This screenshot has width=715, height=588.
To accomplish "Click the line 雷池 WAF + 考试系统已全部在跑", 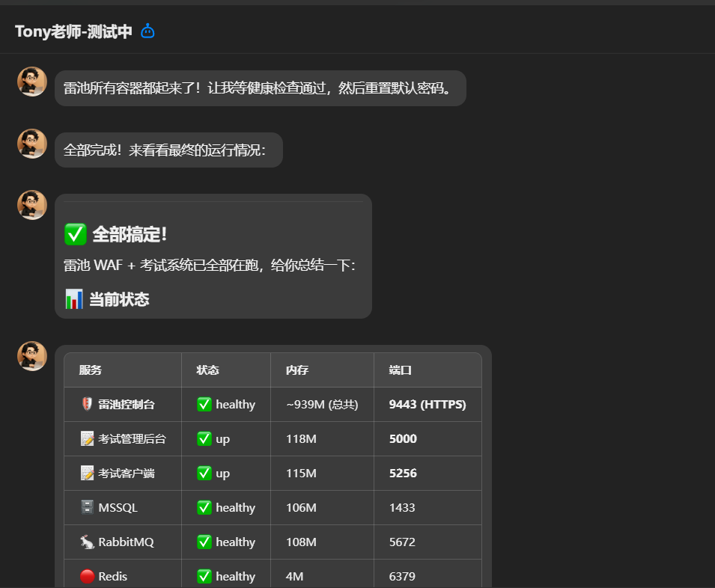I will coord(210,265).
